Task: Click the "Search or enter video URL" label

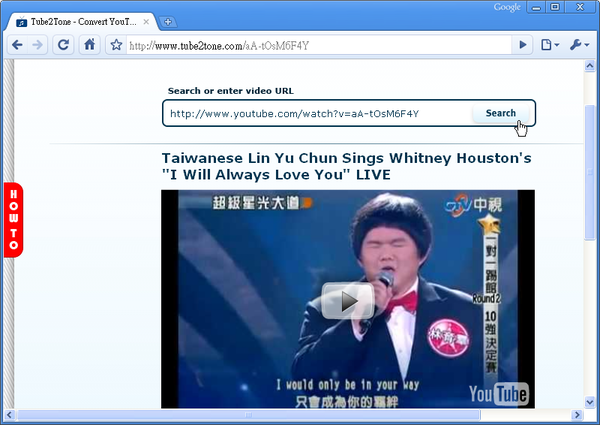Action: (231, 91)
